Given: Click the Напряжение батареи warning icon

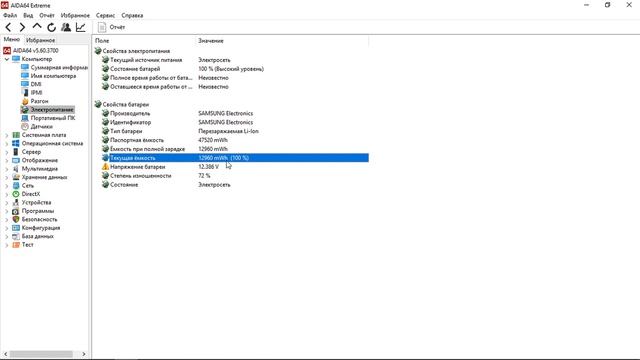Looking at the screenshot, I should tap(105, 167).
